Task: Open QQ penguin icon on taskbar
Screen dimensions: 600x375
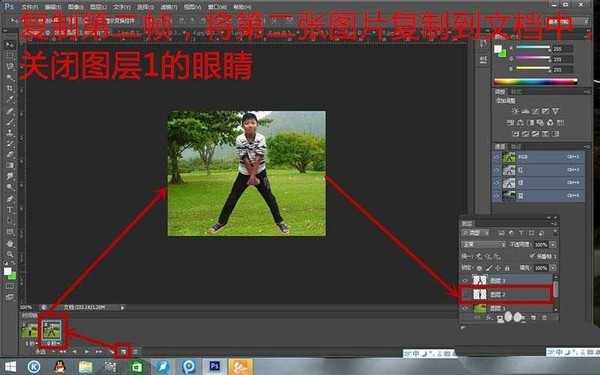Action: click(59, 367)
